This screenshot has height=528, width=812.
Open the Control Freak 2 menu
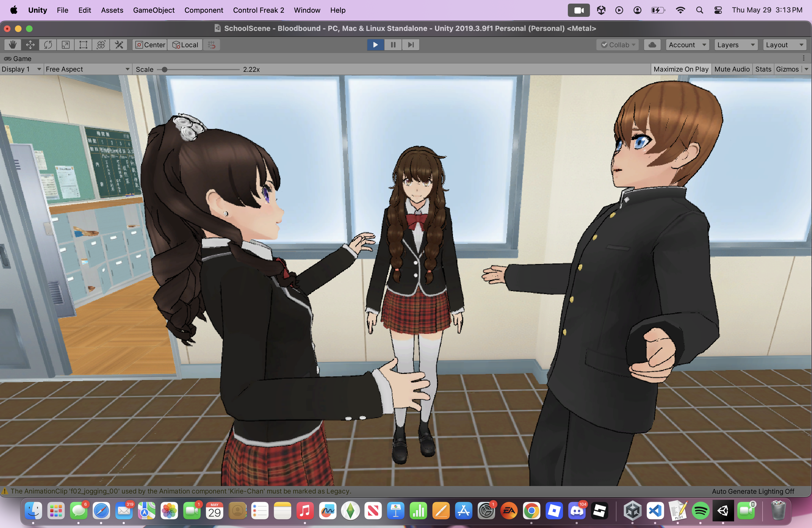click(258, 10)
